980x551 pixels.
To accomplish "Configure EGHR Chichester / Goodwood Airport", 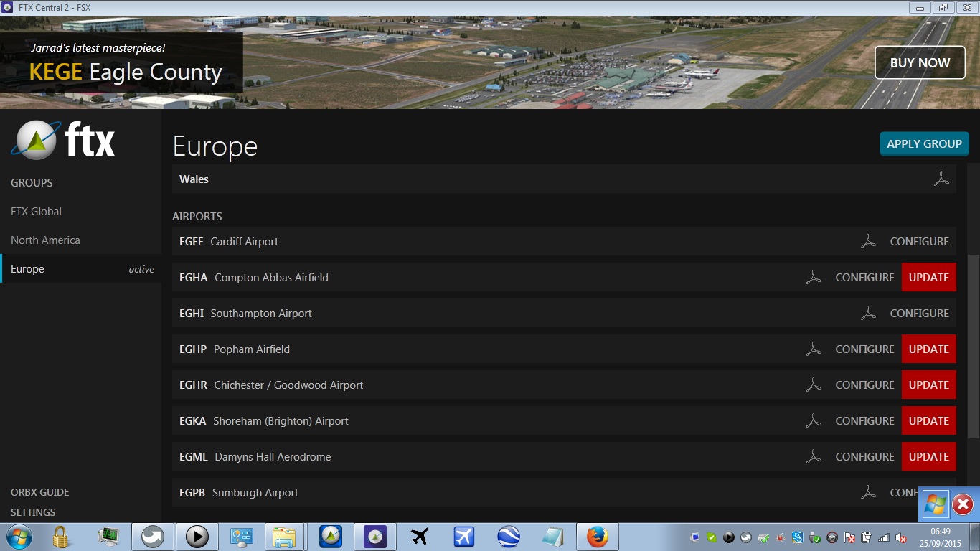I will 864,385.
